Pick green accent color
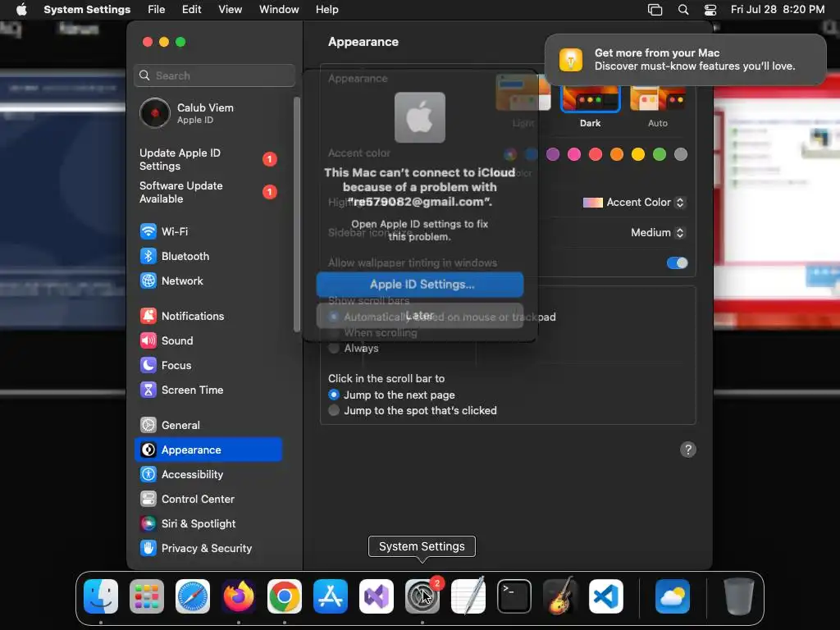 point(660,155)
